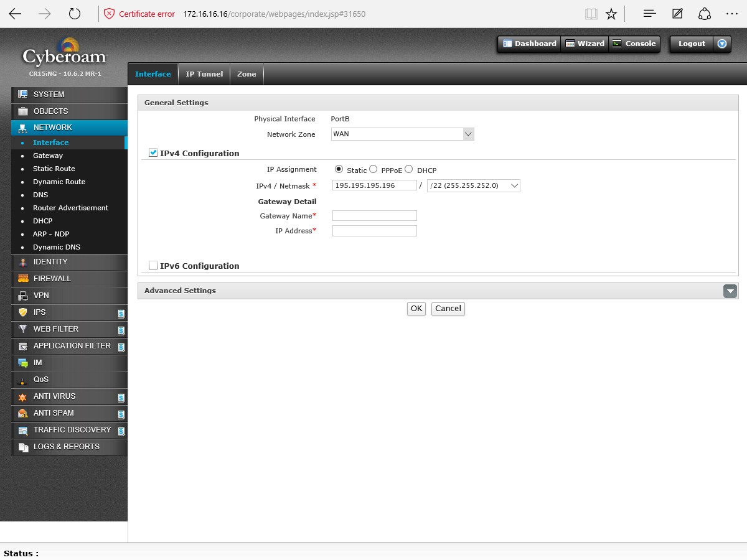Open the Dashboard button
The image size is (747, 560).
(x=529, y=44)
